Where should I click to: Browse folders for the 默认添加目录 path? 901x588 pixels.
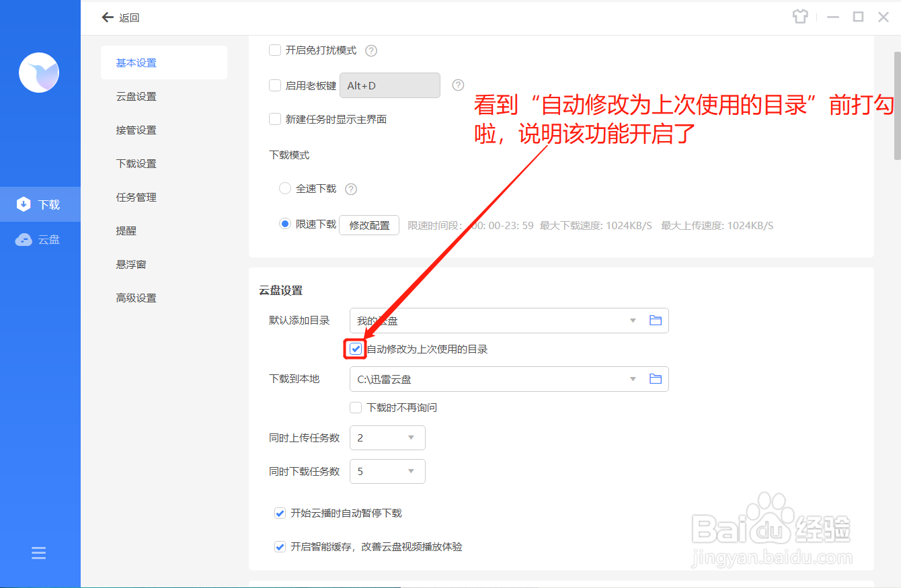(656, 321)
